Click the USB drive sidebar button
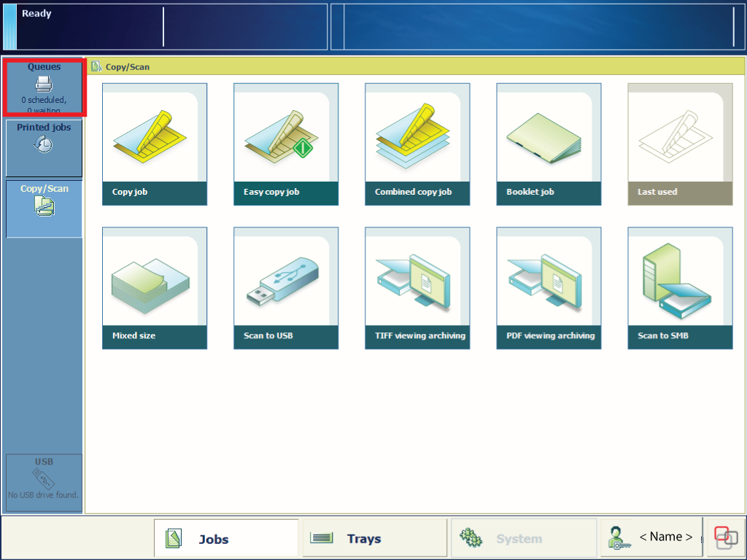747x560 pixels. tap(44, 483)
